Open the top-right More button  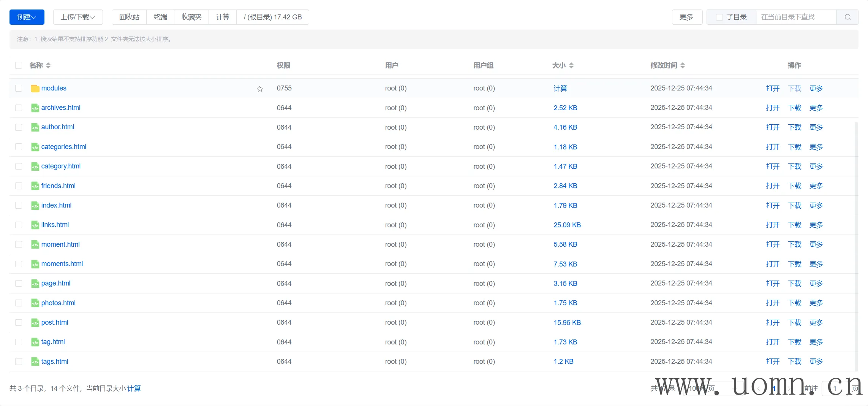coord(686,17)
